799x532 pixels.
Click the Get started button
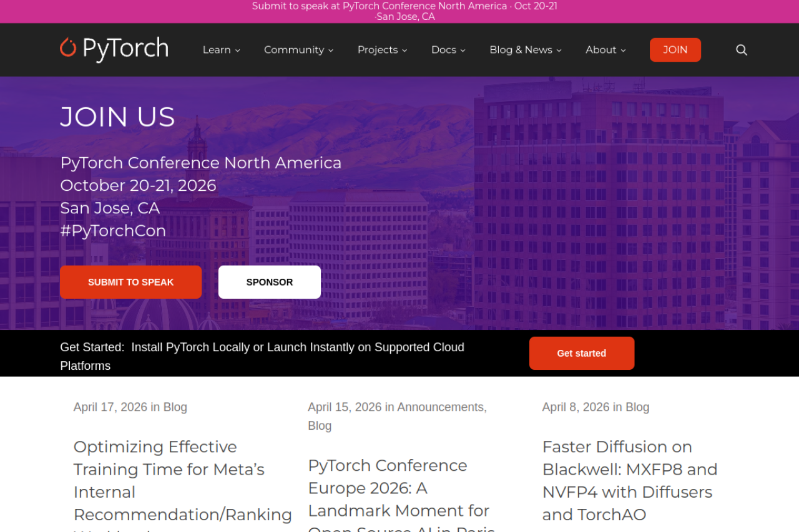coord(582,353)
